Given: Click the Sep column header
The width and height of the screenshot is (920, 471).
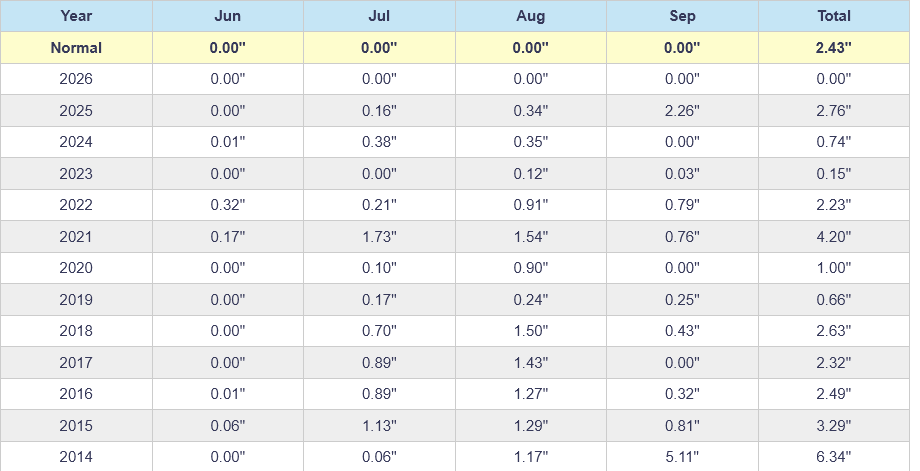Looking at the screenshot, I should pyautogui.click(x=682, y=16).
